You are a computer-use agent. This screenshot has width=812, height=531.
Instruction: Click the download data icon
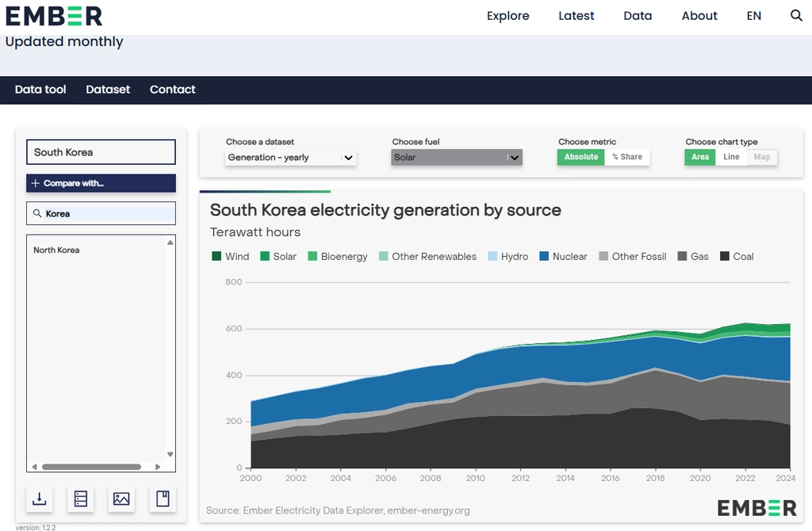click(40, 499)
